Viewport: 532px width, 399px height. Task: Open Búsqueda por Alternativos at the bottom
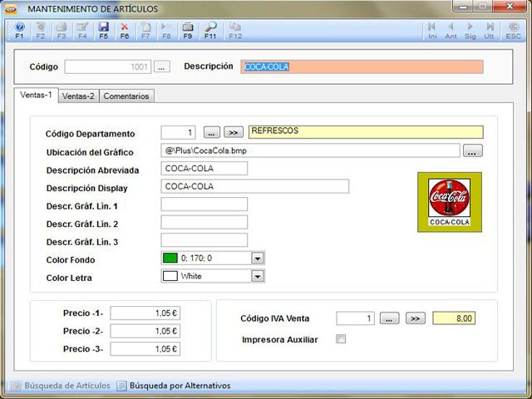click(x=174, y=386)
